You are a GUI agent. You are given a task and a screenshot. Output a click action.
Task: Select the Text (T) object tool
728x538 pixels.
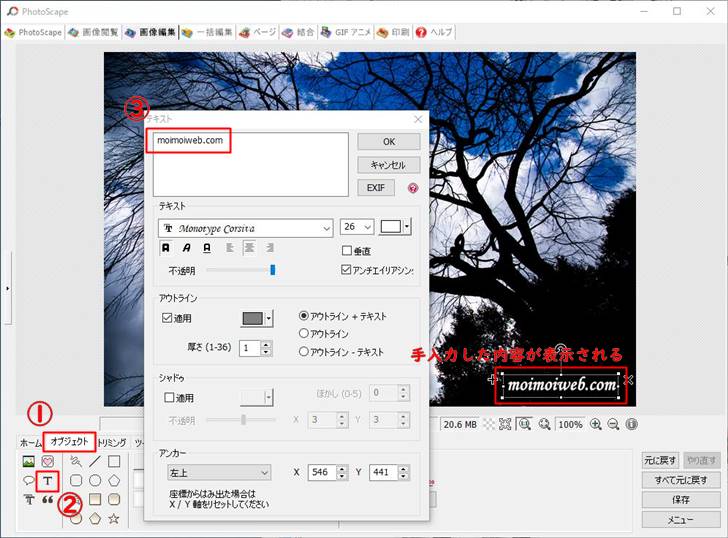pos(47,481)
